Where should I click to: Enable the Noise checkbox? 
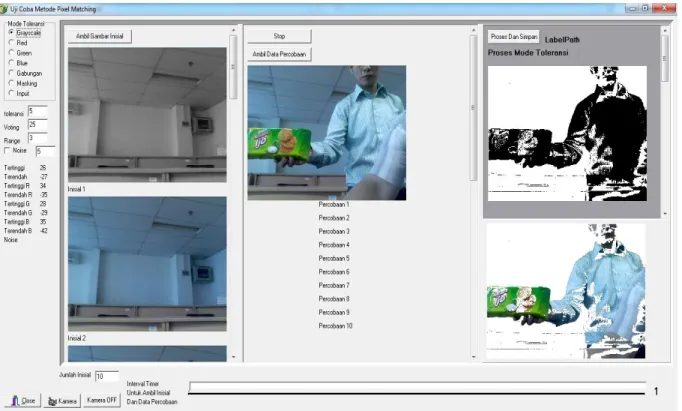(7, 150)
